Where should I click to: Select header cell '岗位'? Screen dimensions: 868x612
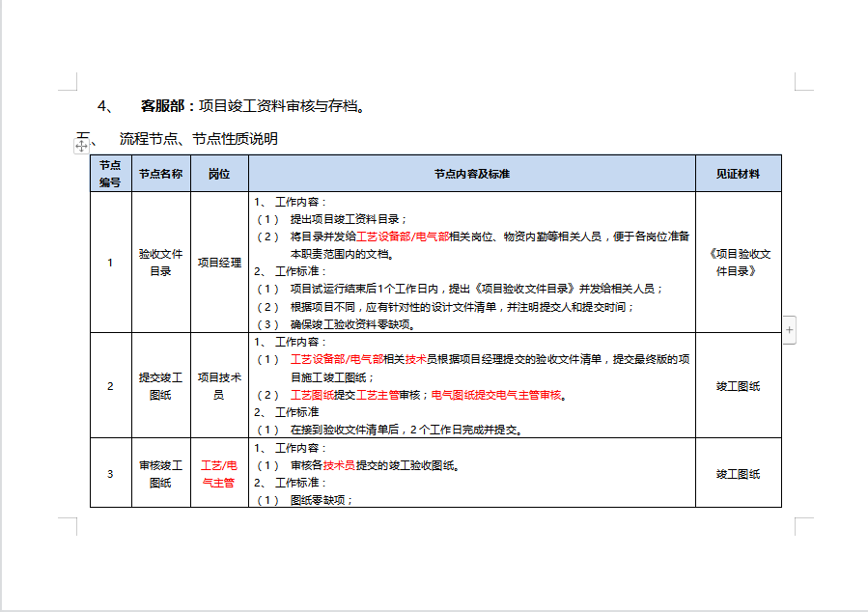(219, 174)
